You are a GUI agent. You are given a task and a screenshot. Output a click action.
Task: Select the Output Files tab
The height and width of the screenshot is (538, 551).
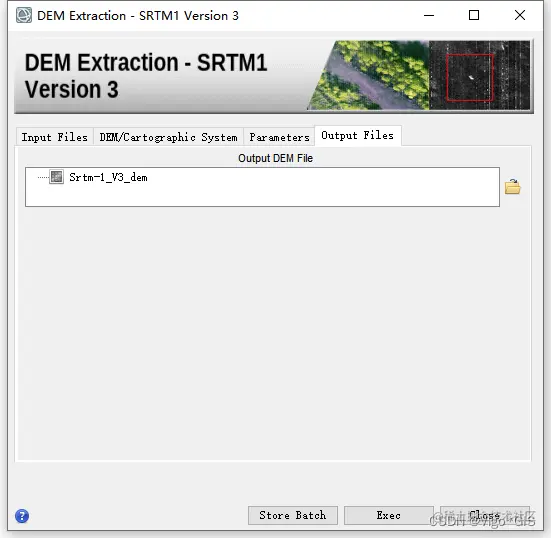pos(358,135)
